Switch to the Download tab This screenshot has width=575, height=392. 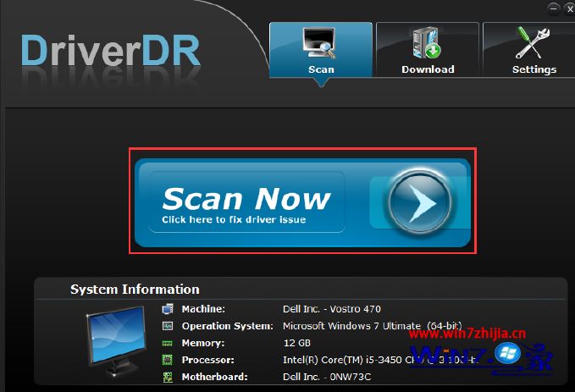click(x=428, y=50)
